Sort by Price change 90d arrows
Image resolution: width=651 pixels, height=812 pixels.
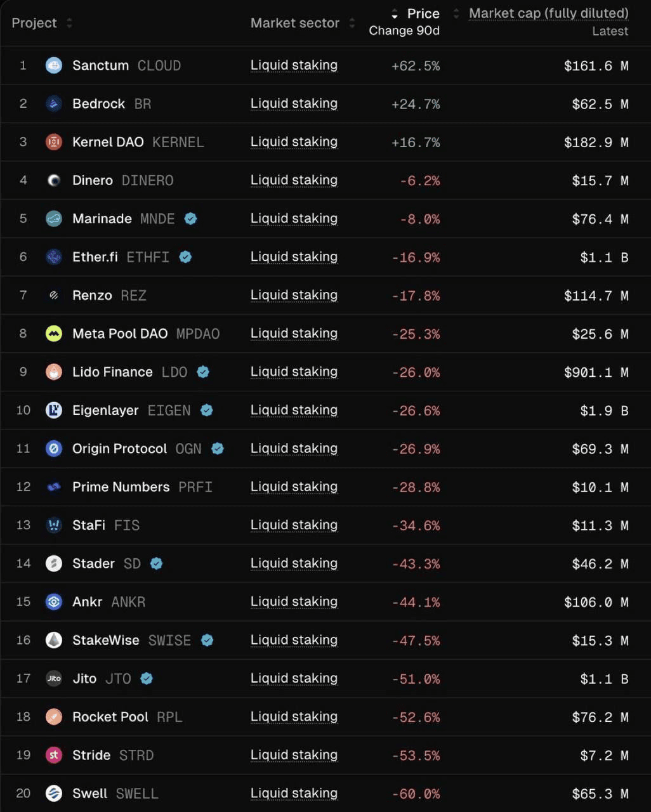[395, 14]
